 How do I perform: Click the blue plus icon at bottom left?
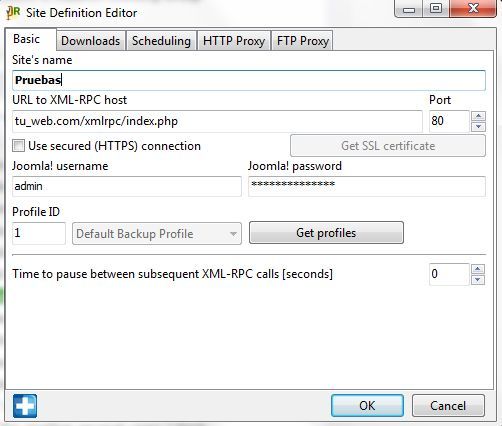[25, 406]
